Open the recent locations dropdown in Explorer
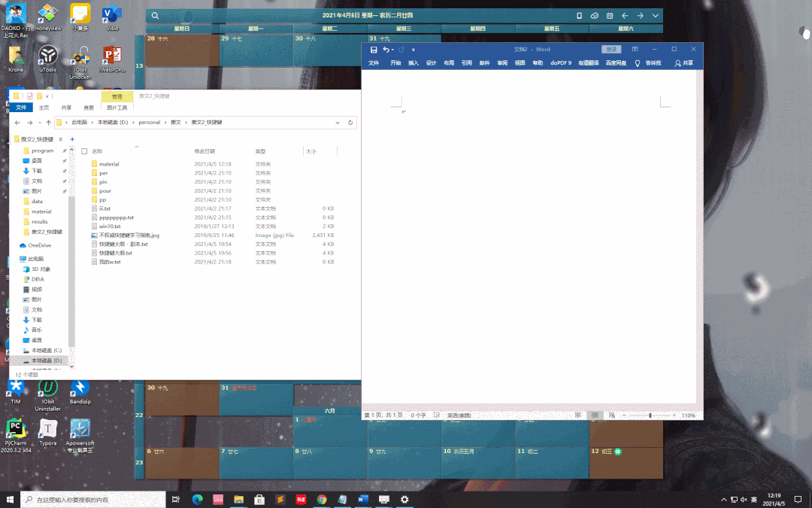 pyautogui.click(x=39, y=123)
